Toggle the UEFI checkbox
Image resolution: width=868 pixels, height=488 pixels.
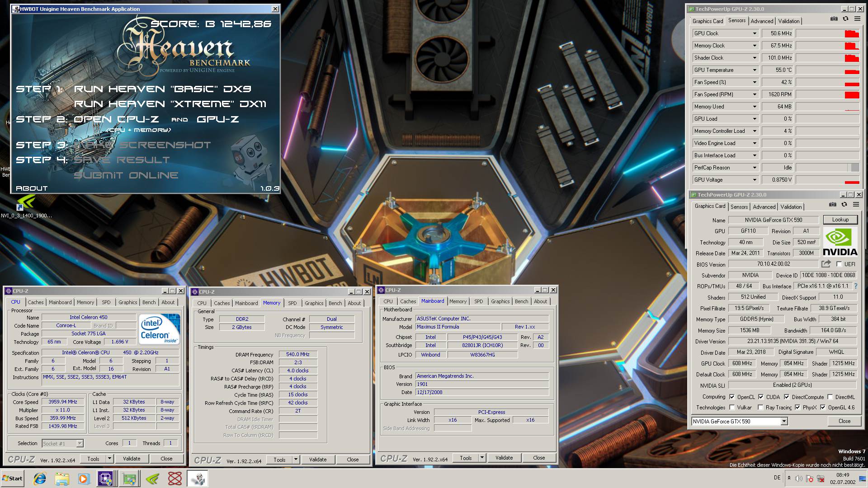839,264
